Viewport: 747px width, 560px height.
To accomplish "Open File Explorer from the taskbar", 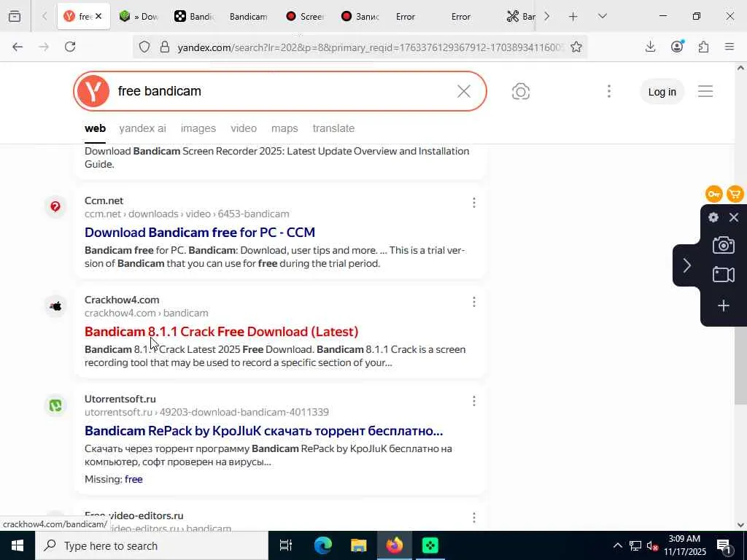I will pos(358,545).
